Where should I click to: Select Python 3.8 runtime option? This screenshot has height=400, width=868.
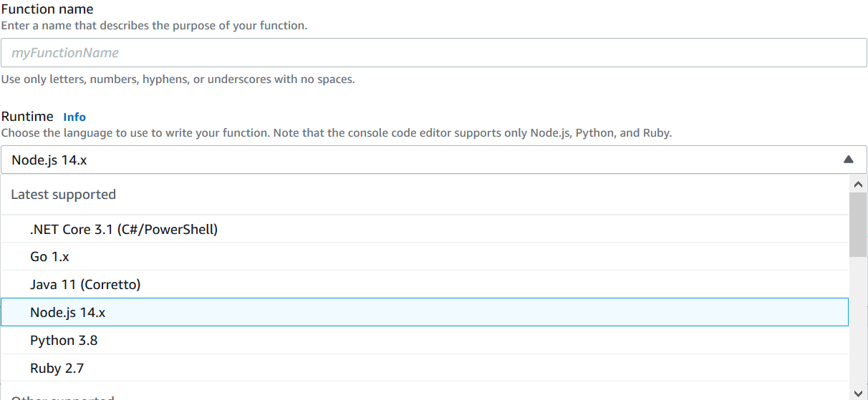point(425,340)
